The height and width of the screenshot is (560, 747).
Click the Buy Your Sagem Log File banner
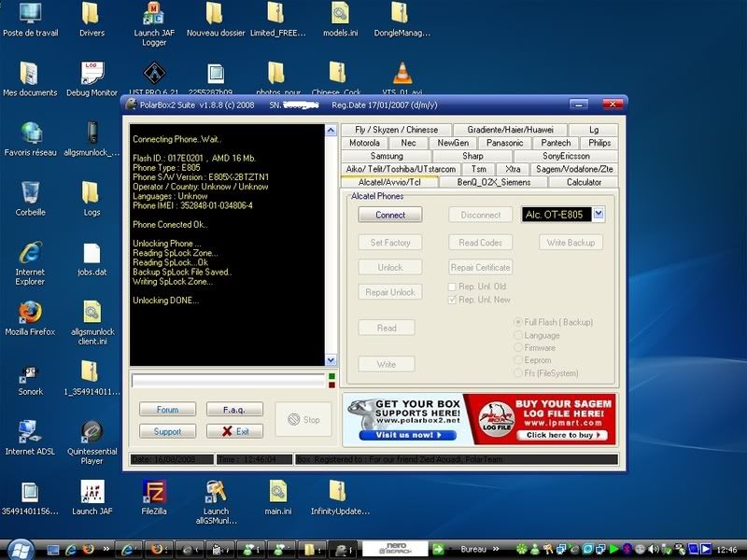[x=541, y=419]
